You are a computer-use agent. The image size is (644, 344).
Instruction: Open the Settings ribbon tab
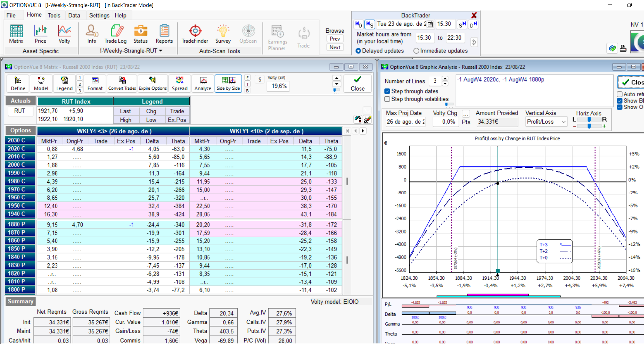point(99,15)
